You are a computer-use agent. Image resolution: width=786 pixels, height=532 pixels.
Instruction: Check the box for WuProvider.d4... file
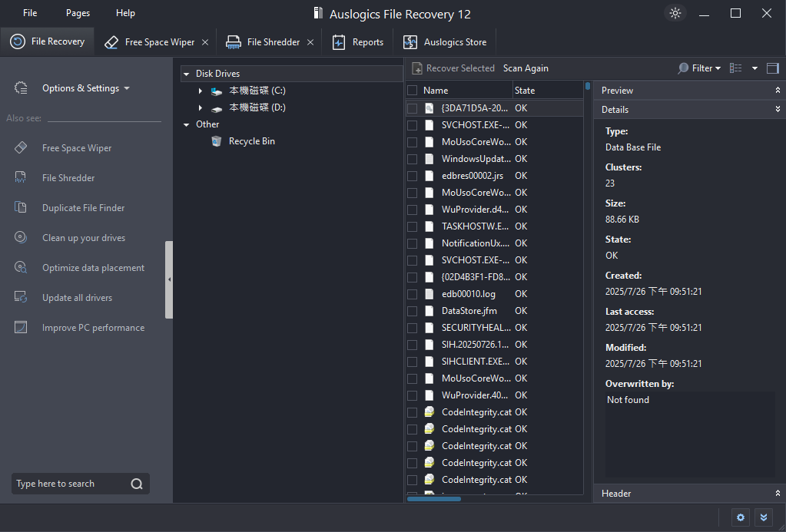412,210
